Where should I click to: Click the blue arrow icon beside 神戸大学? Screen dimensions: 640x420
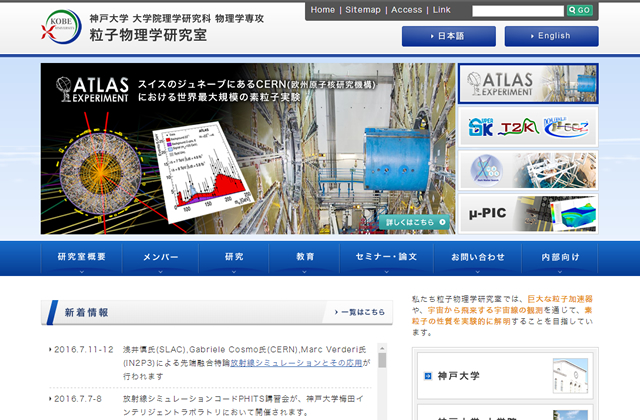[428, 376]
